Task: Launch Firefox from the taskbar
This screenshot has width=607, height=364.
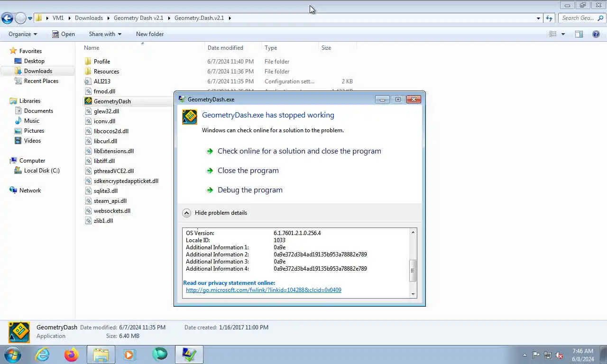Action: pos(72,355)
